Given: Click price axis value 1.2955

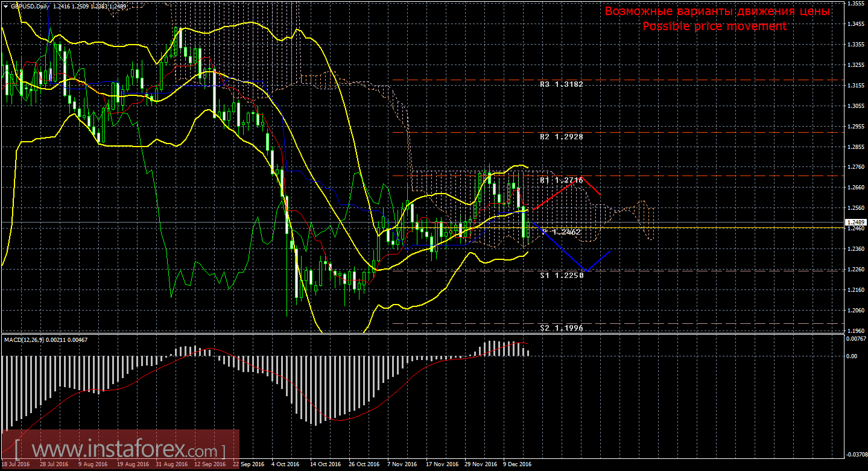Looking at the screenshot, I should pos(855,127).
